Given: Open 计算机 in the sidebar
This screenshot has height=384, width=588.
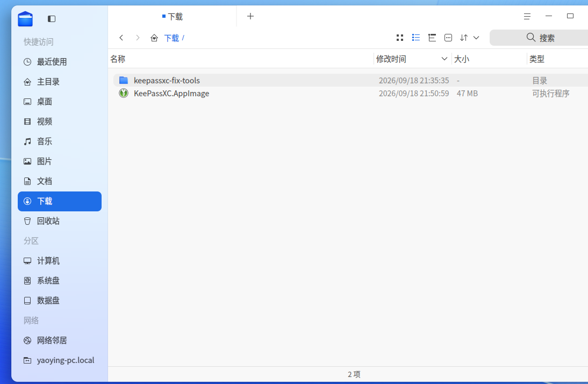Looking at the screenshot, I should tap(60, 260).
